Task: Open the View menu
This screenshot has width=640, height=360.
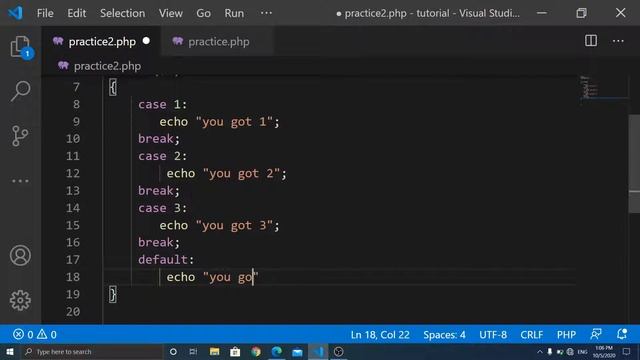Action: tap(171, 13)
